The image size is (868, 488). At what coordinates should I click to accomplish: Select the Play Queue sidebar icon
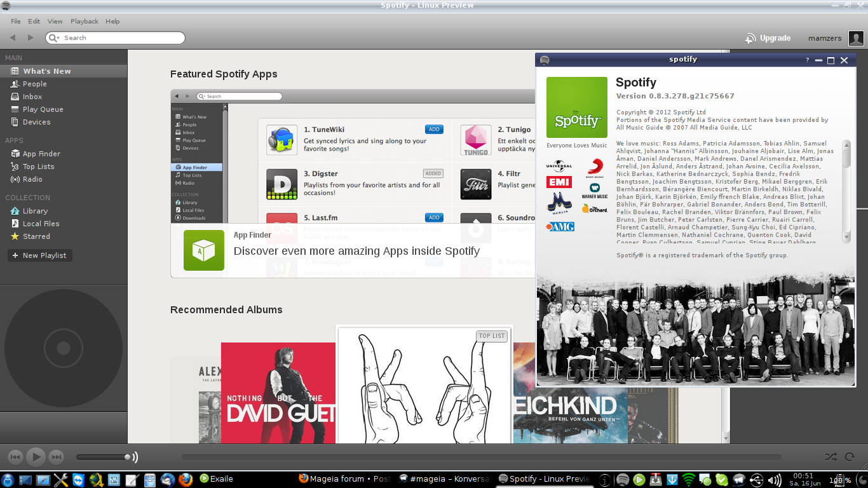point(15,109)
